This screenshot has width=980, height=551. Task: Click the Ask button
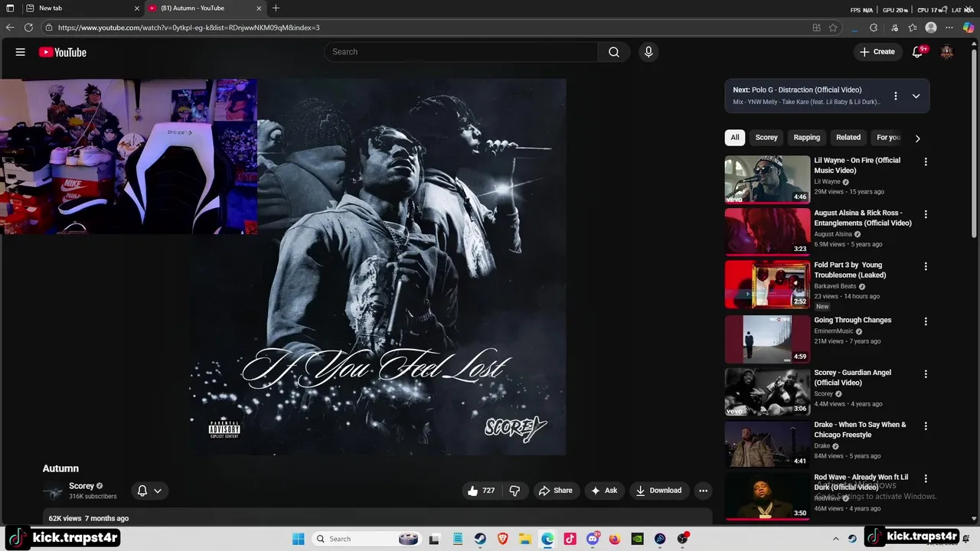coord(604,491)
